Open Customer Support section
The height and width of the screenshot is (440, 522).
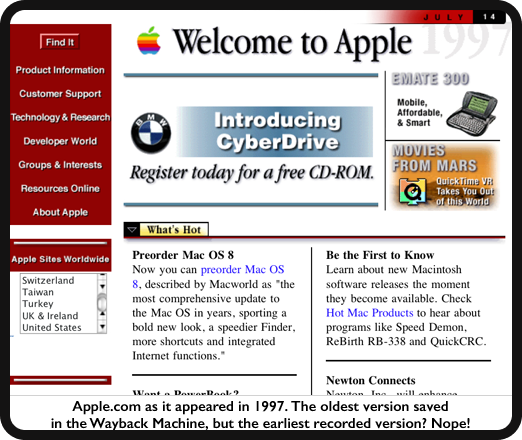tap(60, 94)
